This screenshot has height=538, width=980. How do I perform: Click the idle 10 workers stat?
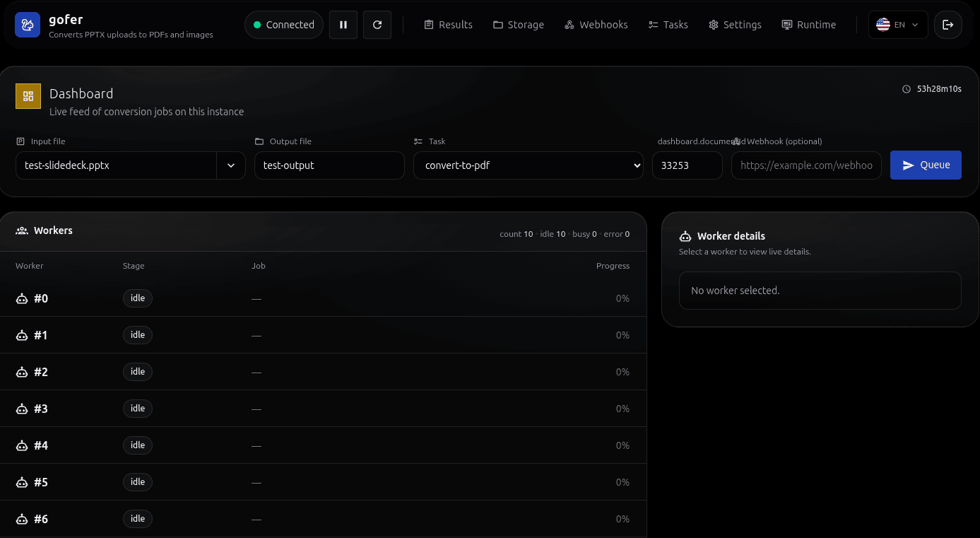tap(553, 234)
